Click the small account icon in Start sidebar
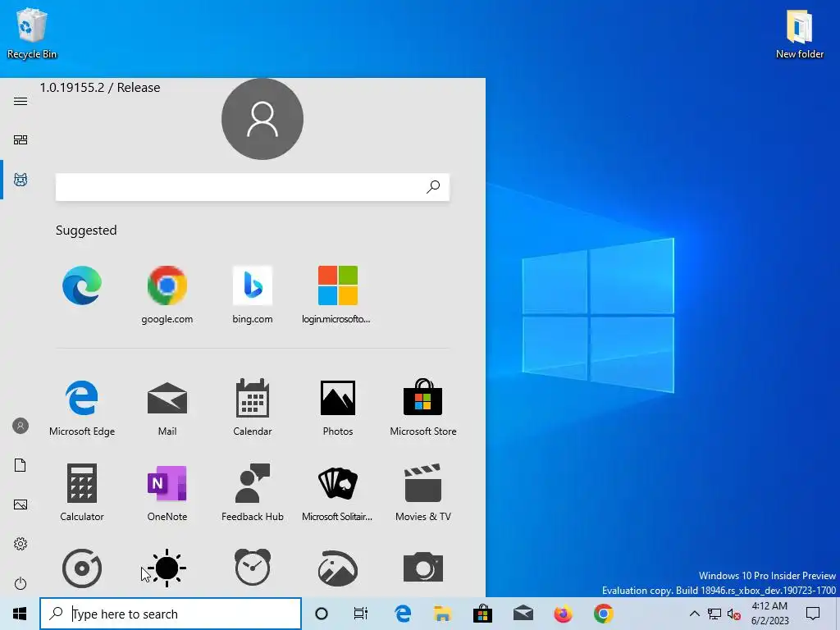 (x=21, y=426)
